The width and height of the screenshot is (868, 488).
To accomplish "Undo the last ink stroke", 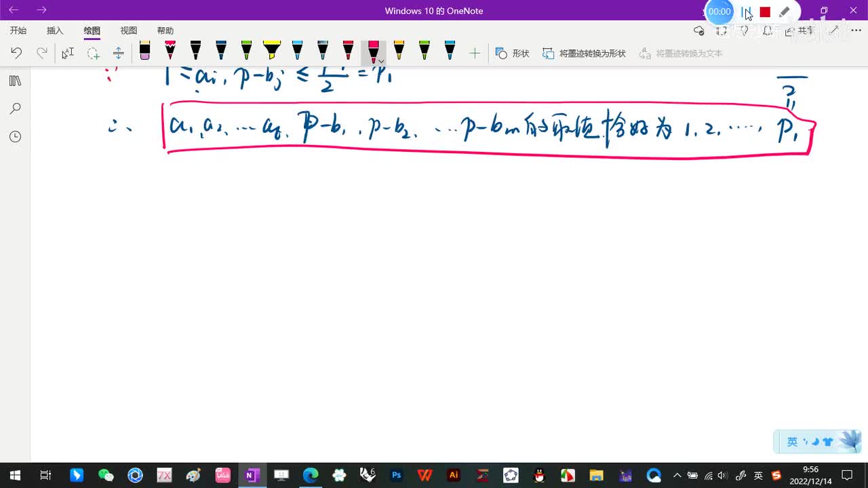I will [x=16, y=53].
